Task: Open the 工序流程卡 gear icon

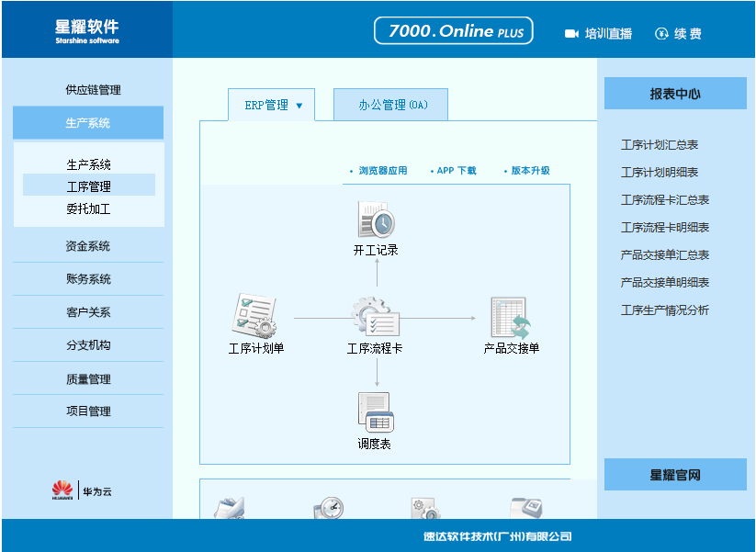Action: 376,316
